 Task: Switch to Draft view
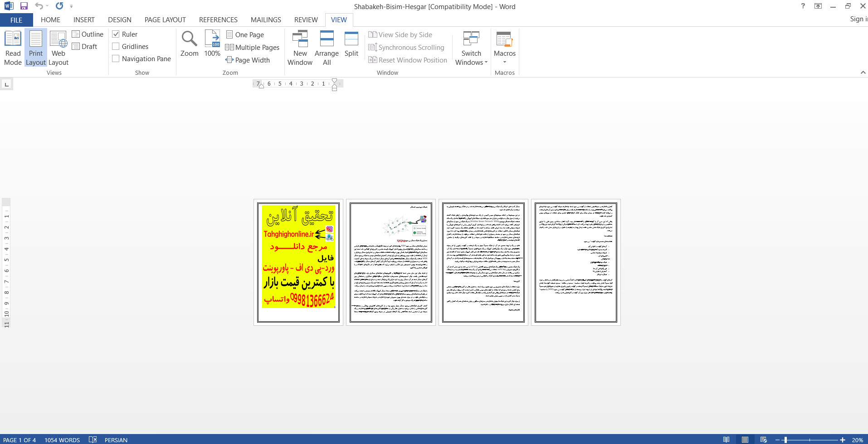(85, 46)
